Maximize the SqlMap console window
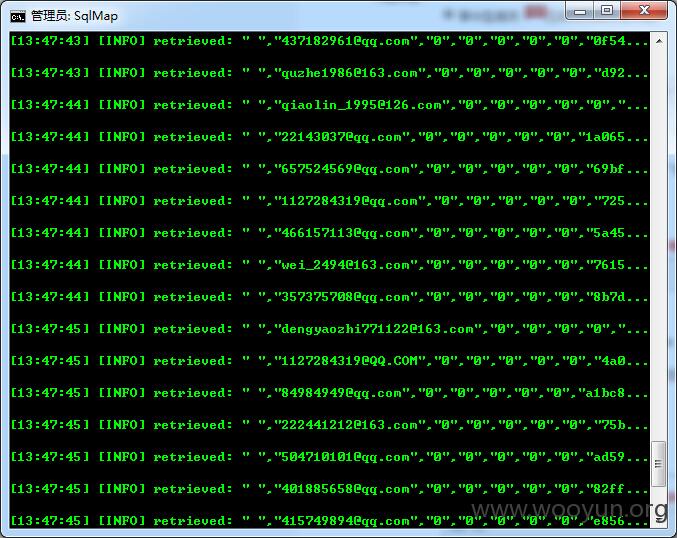The height and width of the screenshot is (538, 677). coord(607,11)
